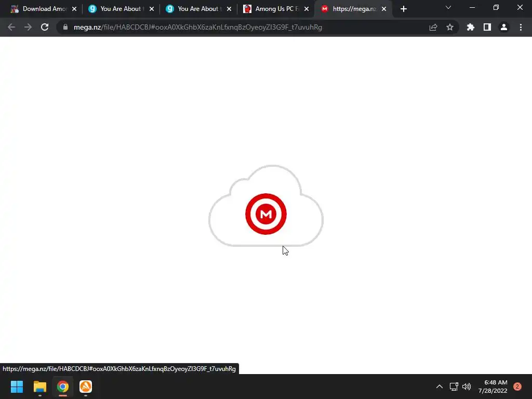Go back to the previous page
Image resolution: width=532 pixels, height=399 pixels.
pyautogui.click(x=11, y=27)
